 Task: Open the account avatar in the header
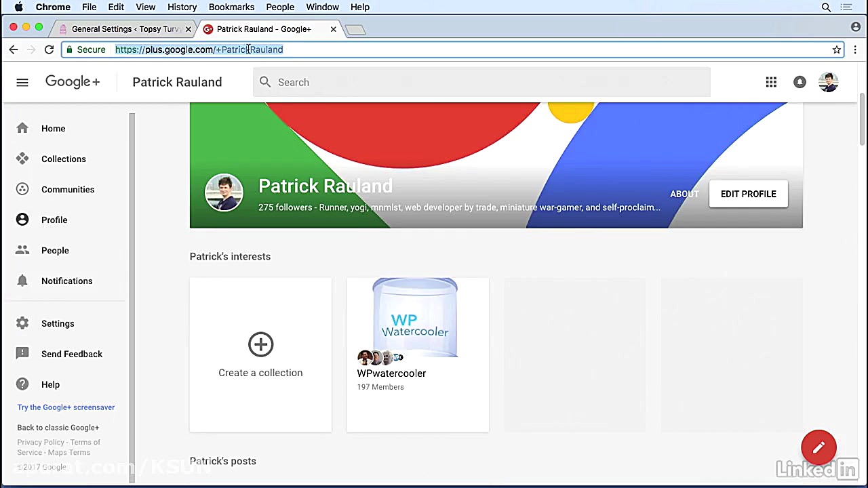[828, 82]
